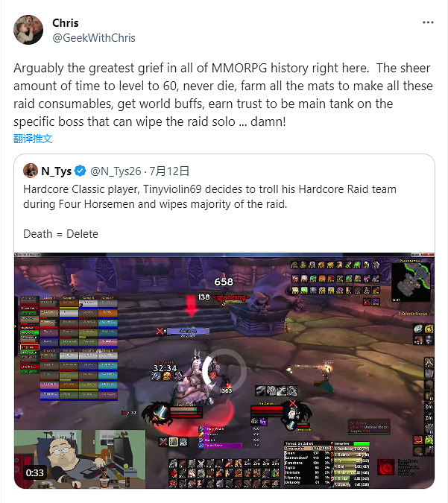The width and height of the screenshot is (448, 503).
Task: Click the @GeekWithChris handle
Action: point(94,38)
